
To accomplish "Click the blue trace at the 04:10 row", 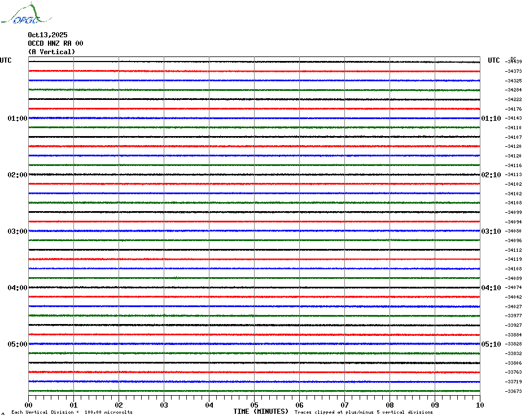I will pos(254,306).
